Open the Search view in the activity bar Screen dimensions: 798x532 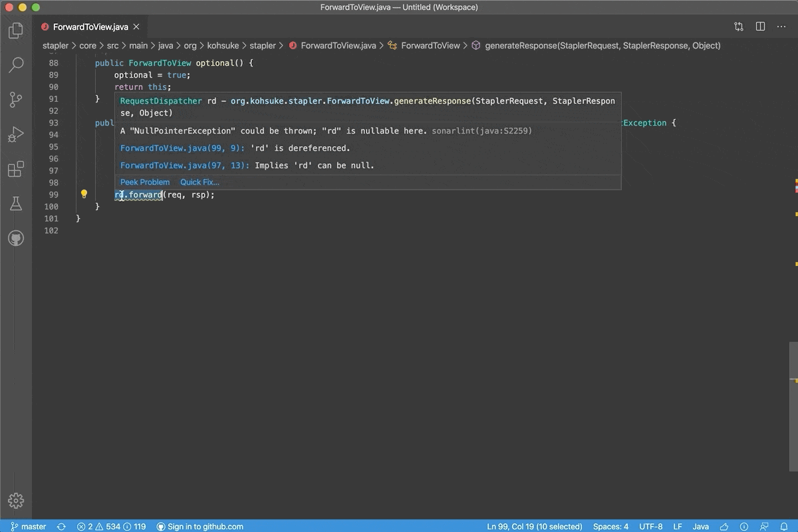pos(16,65)
